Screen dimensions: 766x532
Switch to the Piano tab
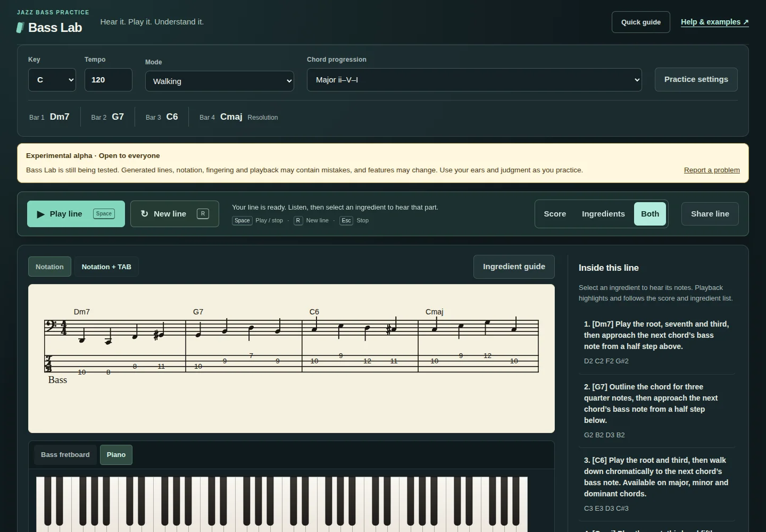tap(116, 455)
